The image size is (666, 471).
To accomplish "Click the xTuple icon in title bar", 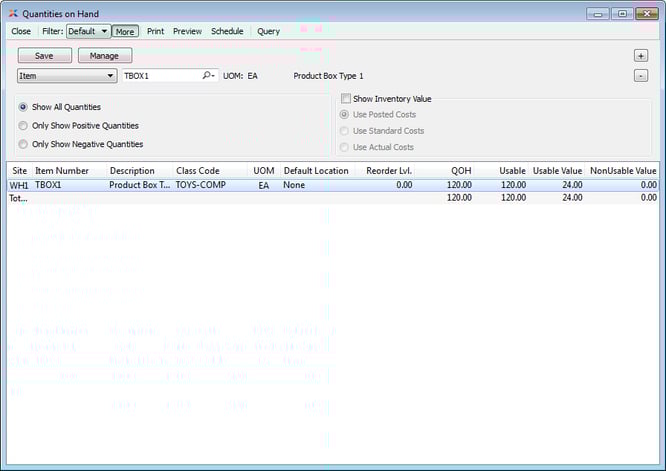I will pyautogui.click(x=12, y=13).
